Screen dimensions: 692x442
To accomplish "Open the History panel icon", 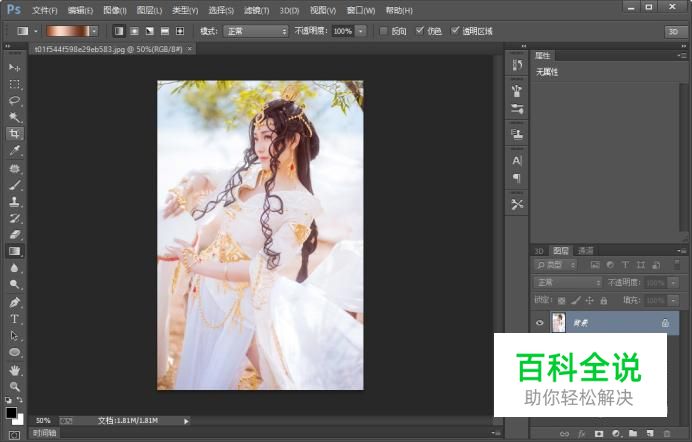I will [x=517, y=65].
